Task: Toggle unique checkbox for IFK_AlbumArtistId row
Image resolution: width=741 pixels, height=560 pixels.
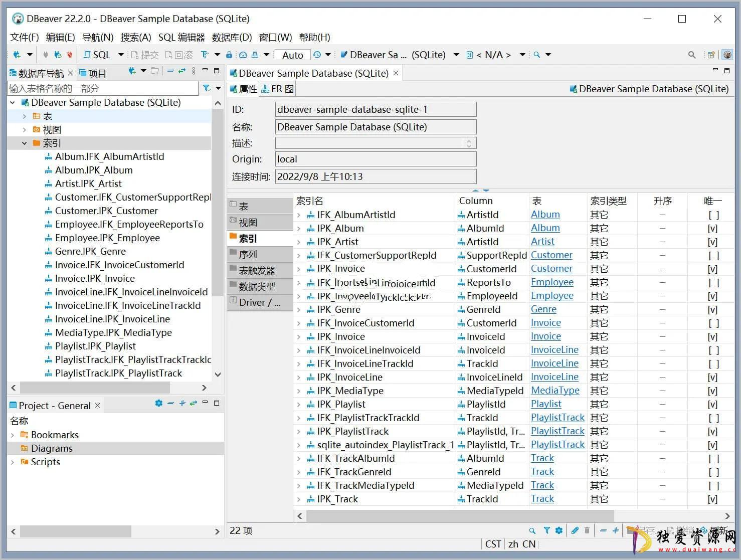Action: [713, 215]
